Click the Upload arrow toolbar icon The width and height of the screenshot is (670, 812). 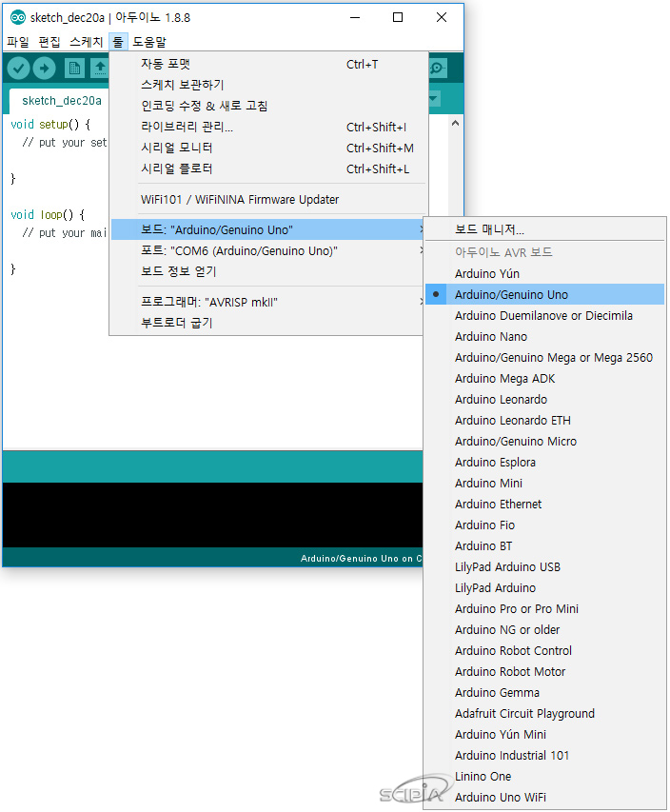coord(45,68)
